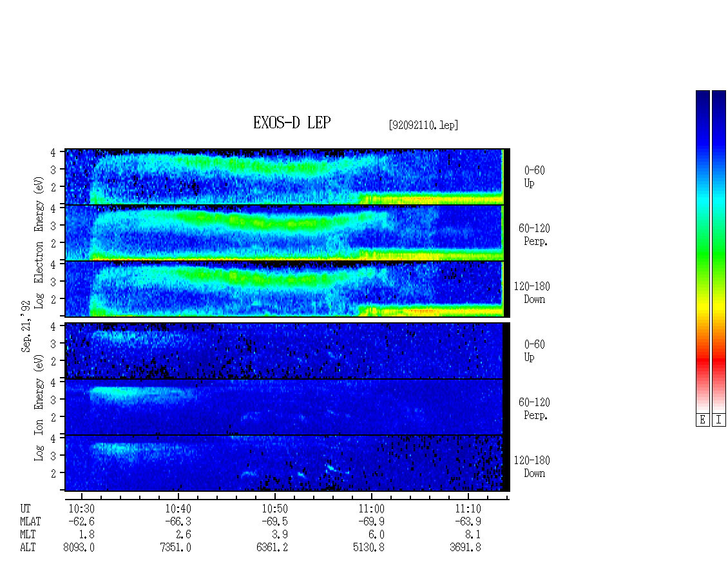Click the "Log Electron Energy (eV)" axis label
This screenshot has height=564, width=728.
(39, 242)
